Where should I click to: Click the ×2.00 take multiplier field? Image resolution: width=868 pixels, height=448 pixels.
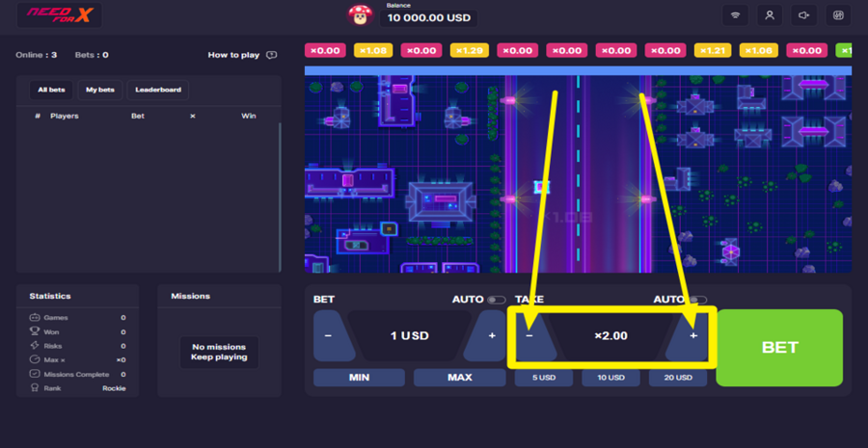point(611,335)
